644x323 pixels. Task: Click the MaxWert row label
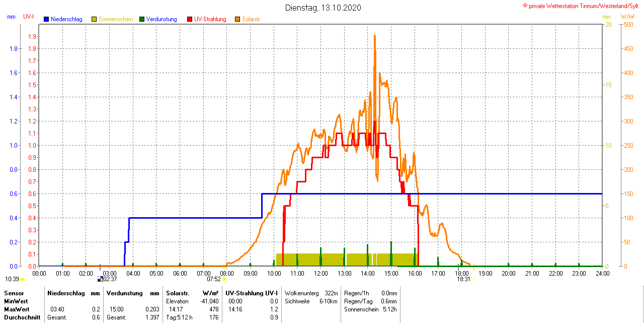[x=17, y=309]
